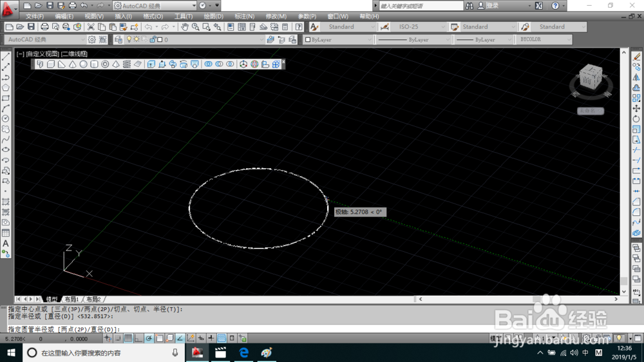Open the 绘图(D) menu
644x362 pixels.
pyautogui.click(x=214, y=17)
